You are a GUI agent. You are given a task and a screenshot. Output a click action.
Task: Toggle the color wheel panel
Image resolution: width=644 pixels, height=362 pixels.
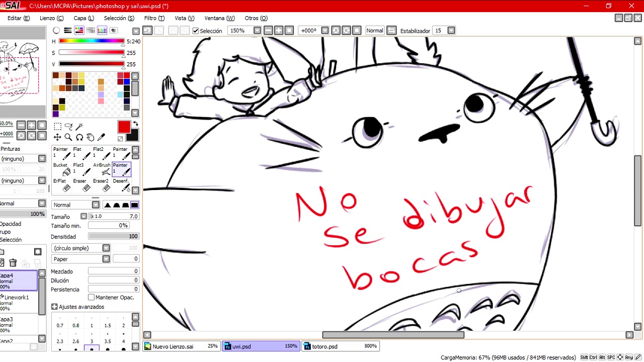56,31
